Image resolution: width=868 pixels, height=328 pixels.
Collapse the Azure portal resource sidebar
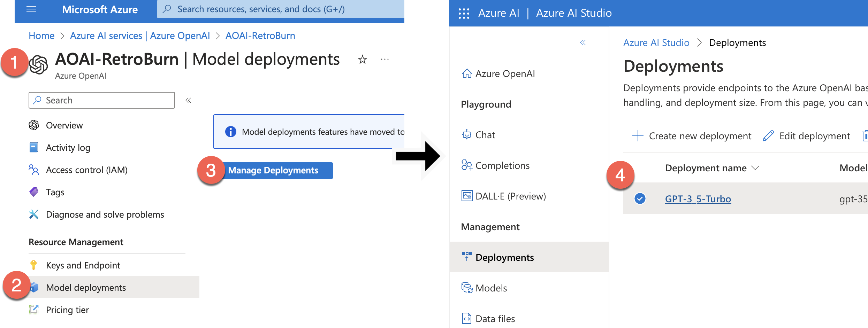[188, 100]
